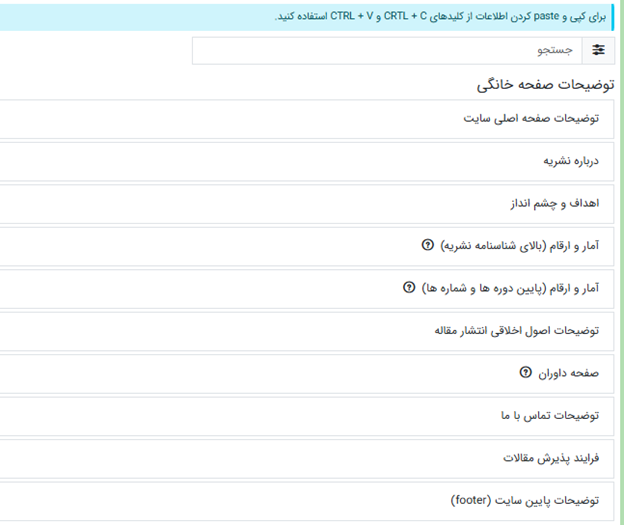Click the help icon beside صفحه داوران
This screenshot has height=526, width=625.
(526, 373)
